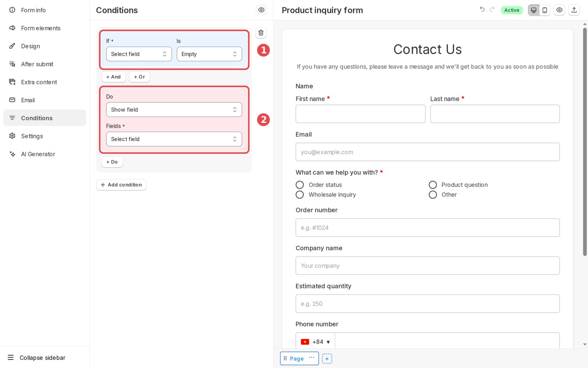
Task: Go to the Design section
Action: pos(45,46)
